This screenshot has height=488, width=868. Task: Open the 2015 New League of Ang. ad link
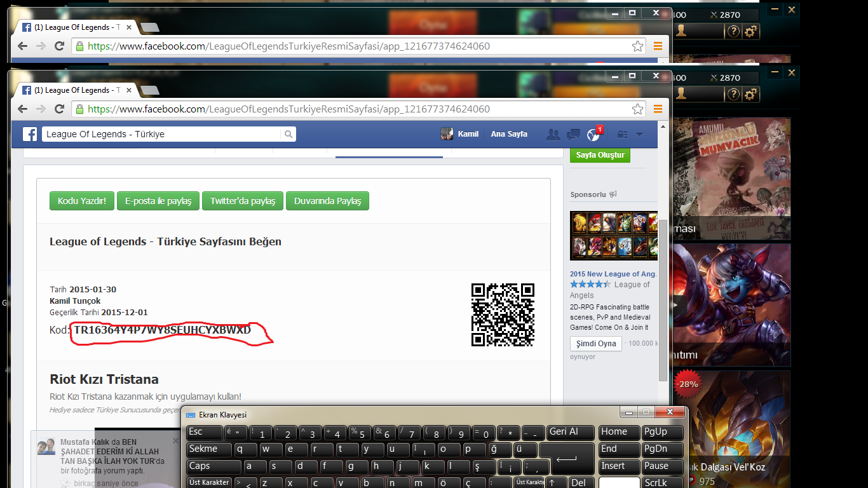pos(614,274)
